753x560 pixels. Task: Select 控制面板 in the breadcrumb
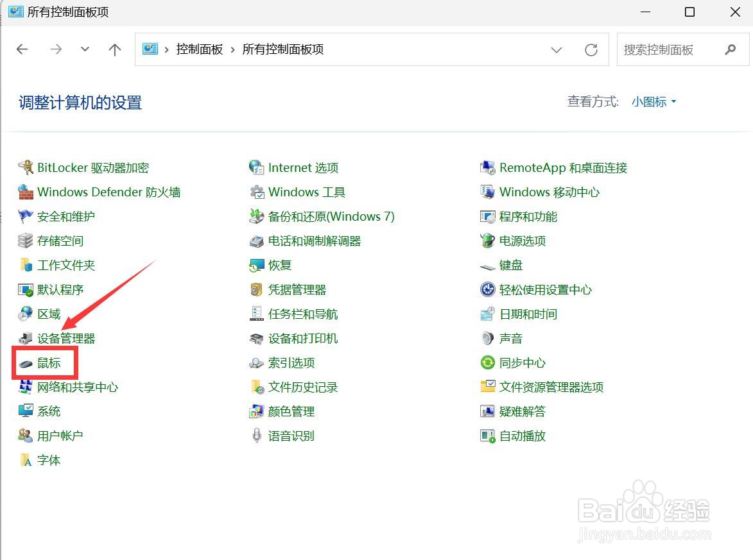tap(199, 49)
